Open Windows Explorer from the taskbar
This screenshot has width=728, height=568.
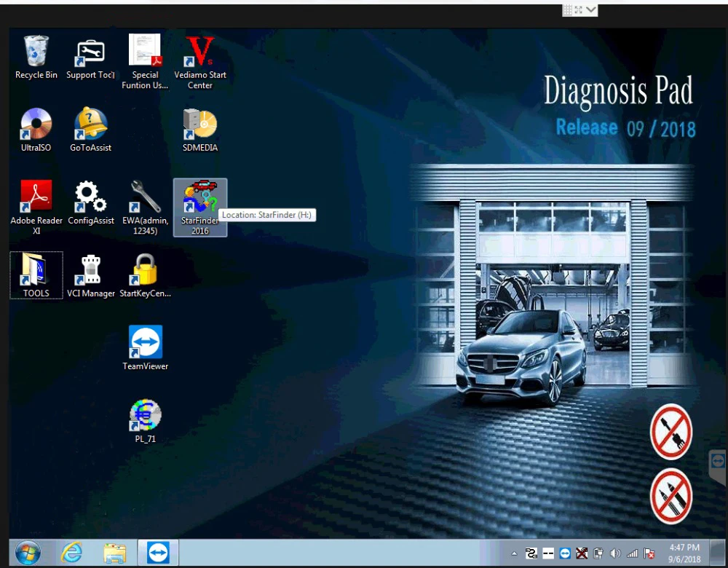pos(115,553)
